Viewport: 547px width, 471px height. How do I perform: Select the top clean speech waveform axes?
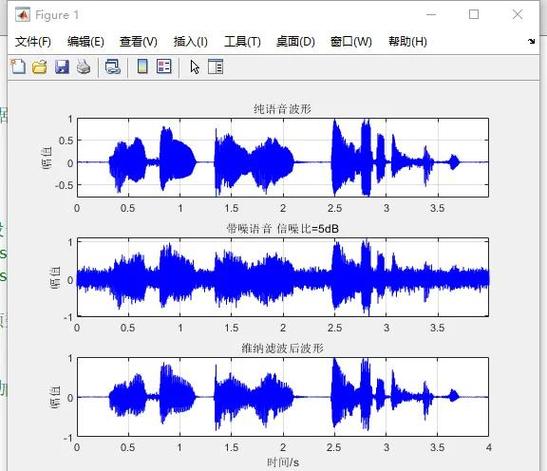[x=283, y=158]
